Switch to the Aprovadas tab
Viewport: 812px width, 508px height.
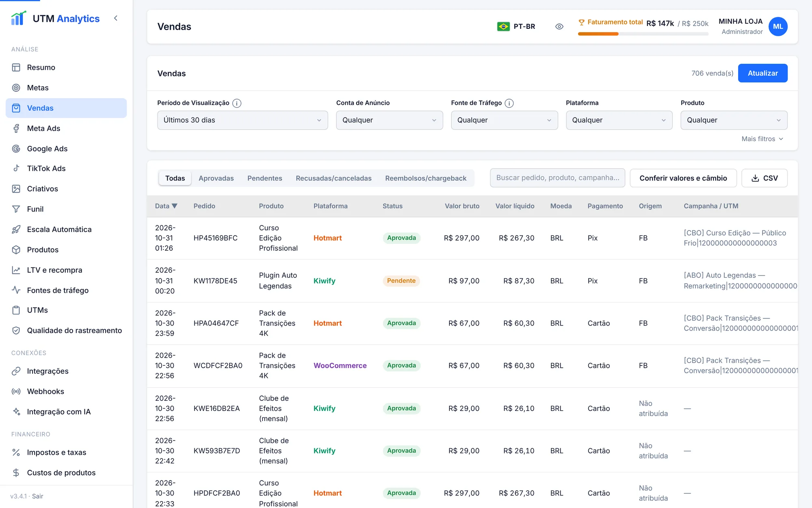216,178
